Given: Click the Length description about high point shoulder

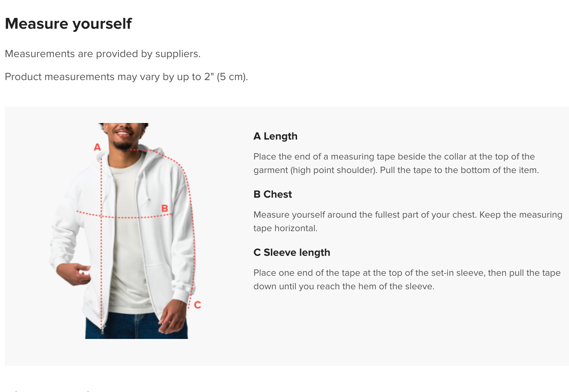Looking at the screenshot, I should point(396,163).
